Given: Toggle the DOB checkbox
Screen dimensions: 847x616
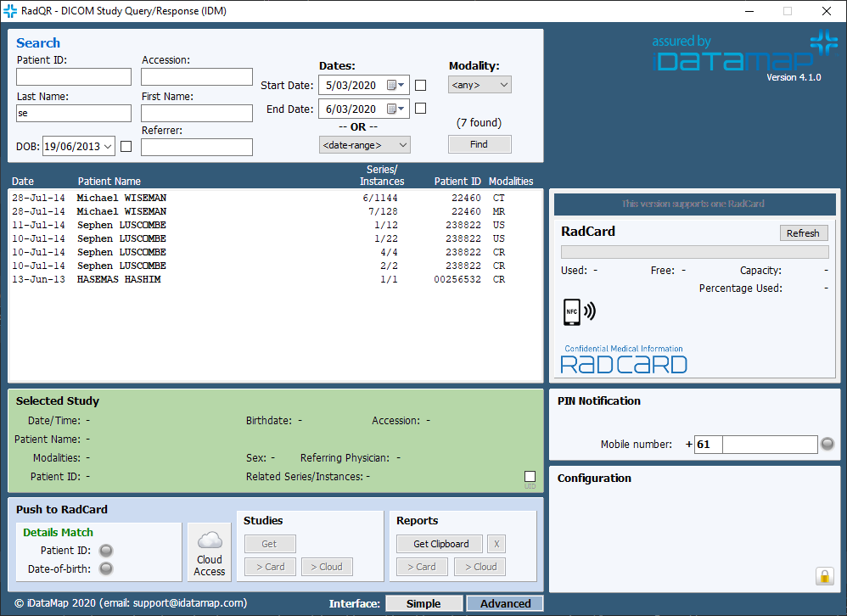Looking at the screenshot, I should (126, 146).
